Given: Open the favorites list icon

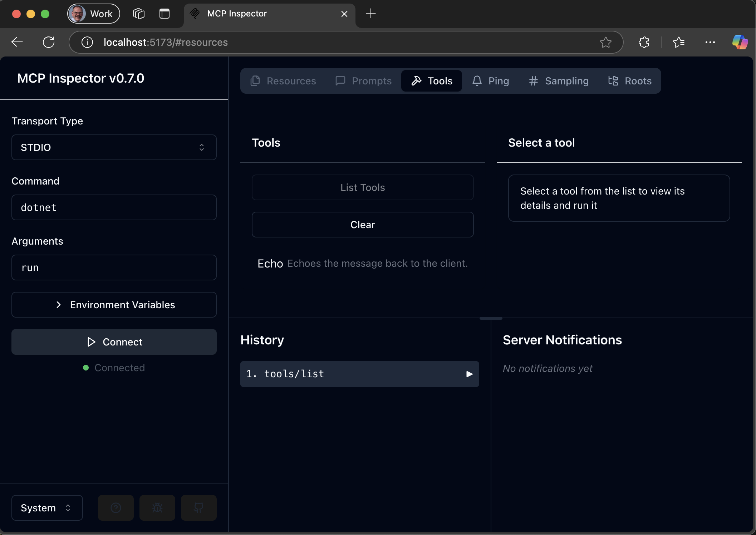Looking at the screenshot, I should pos(679,42).
